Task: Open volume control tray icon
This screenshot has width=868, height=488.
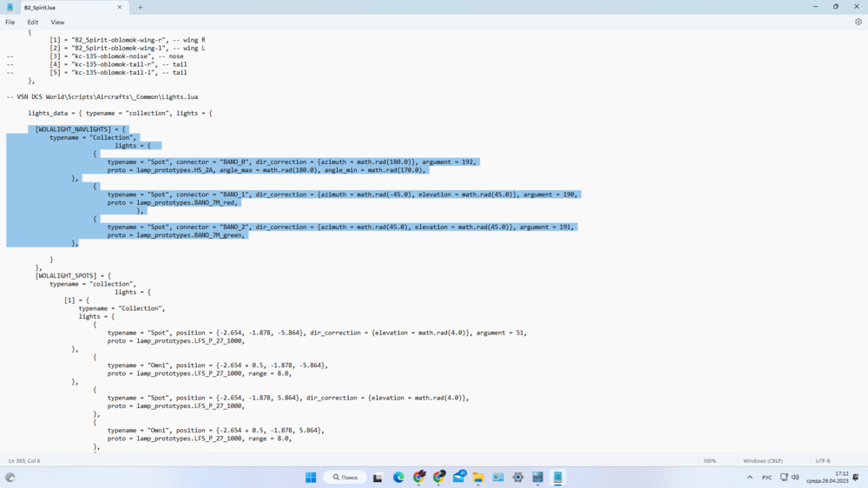Action: (795, 477)
